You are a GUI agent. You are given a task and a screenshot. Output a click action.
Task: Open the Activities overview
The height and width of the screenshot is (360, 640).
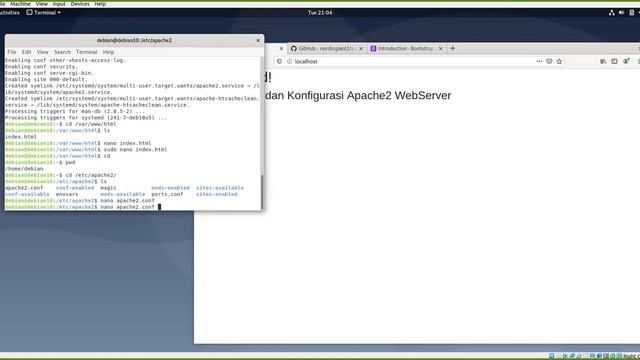tap(9, 13)
